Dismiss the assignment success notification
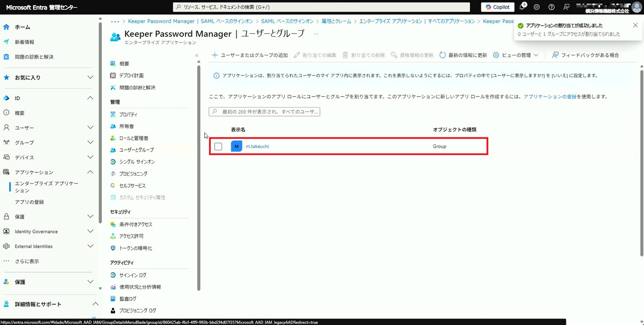This screenshot has width=644, height=325. 635,25
